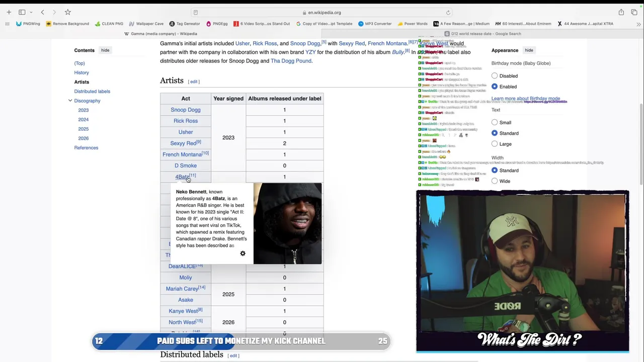The width and height of the screenshot is (644, 362).
Task: Go back with the back arrow
Action: coord(43,12)
